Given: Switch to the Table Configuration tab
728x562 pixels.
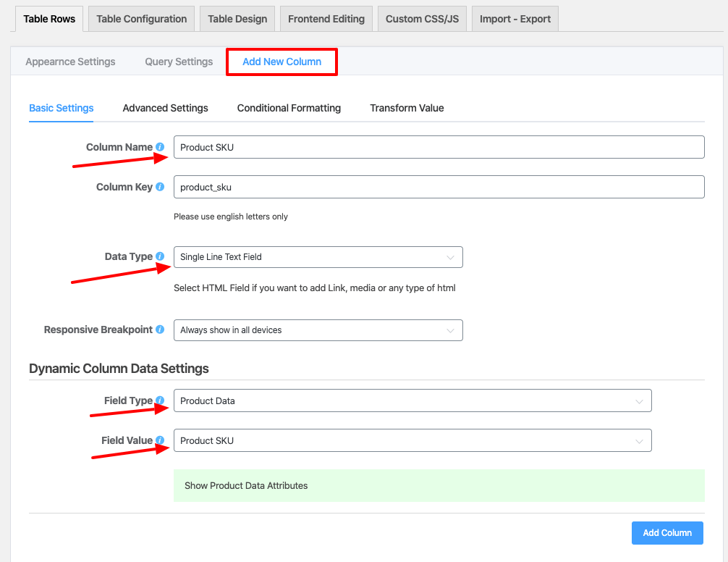Looking at the screenshot, I should click(x=142, y=19).
